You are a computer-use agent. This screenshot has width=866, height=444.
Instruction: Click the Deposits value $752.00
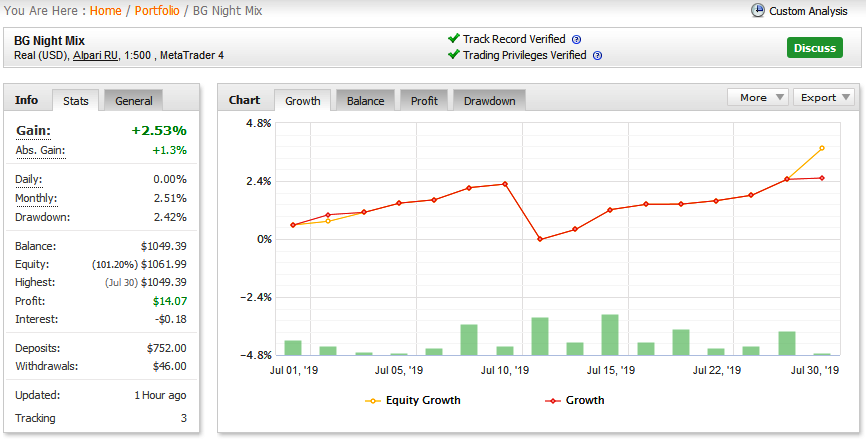[166, 348]
